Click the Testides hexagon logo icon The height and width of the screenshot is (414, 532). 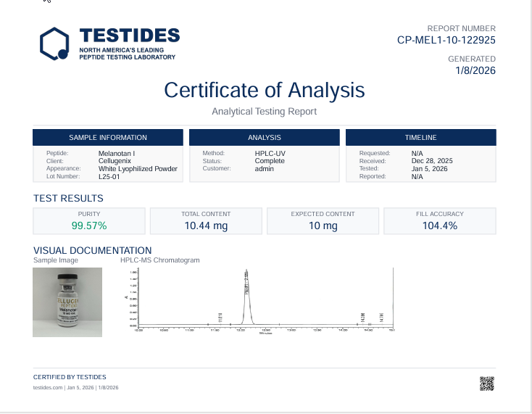[x=54, y=44]
